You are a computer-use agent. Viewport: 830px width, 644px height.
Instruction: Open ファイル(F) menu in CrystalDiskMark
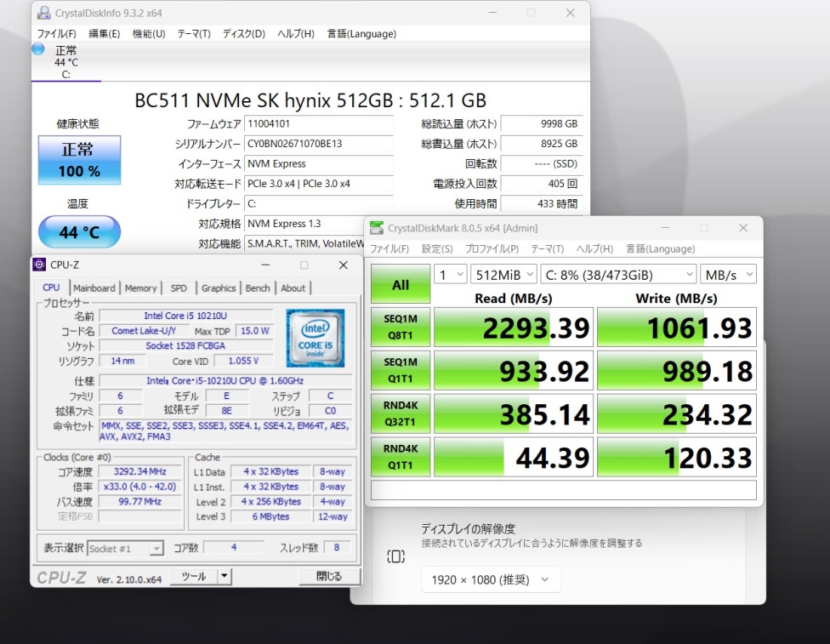[389, 249]
